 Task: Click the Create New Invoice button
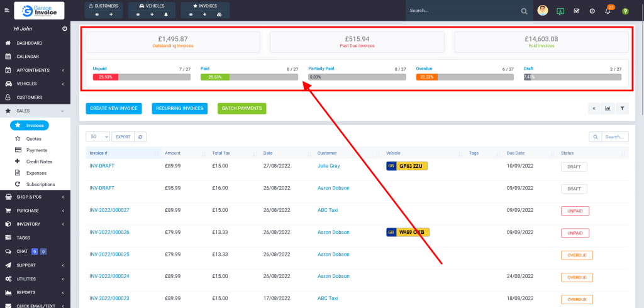tap(114, 108)
